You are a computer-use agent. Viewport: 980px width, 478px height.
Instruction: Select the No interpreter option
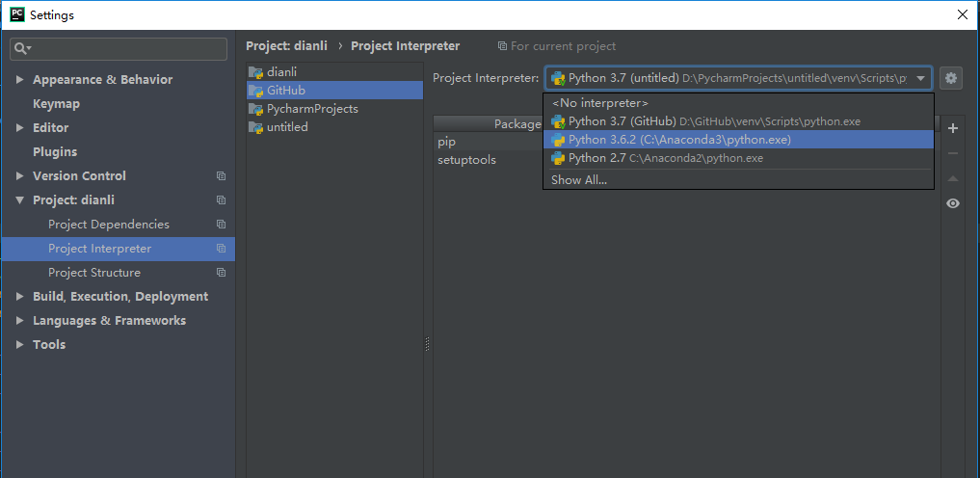pyautogui.click(x=738, y=103)
